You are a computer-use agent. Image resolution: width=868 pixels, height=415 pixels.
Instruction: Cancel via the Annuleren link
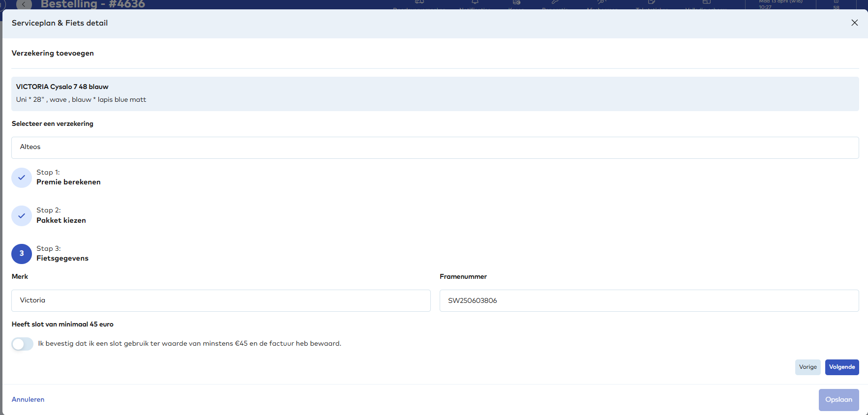click(28, 400)
